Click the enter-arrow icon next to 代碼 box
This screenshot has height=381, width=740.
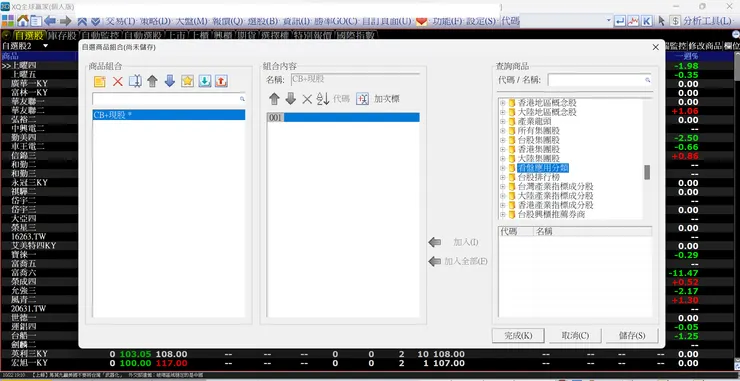click(620, 21)
